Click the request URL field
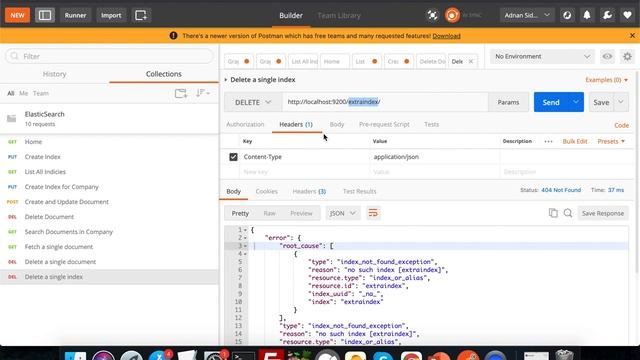The width and height of the screenshot is (640, 360). [385, 102]
